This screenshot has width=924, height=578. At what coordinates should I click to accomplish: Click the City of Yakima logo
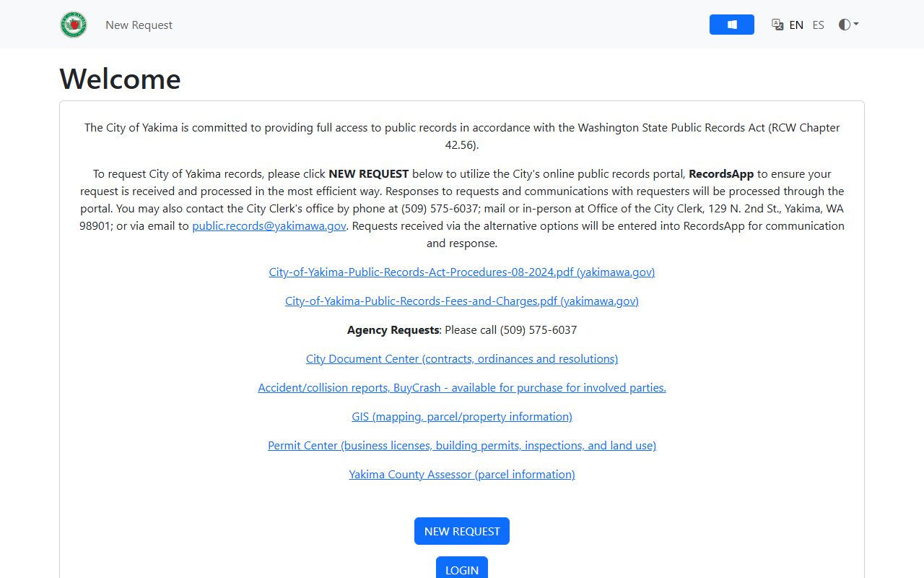pyautogui.click(x=74, y=25)
